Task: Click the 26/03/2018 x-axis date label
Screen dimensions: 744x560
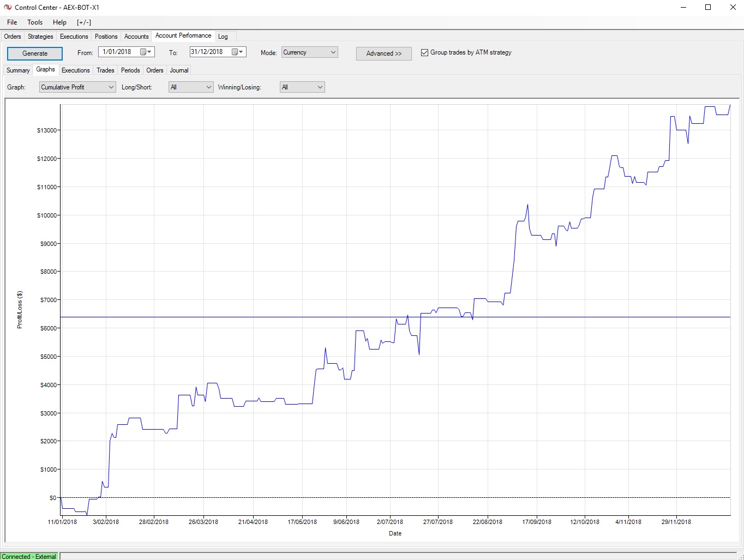Action: click(x=203, y=522)
